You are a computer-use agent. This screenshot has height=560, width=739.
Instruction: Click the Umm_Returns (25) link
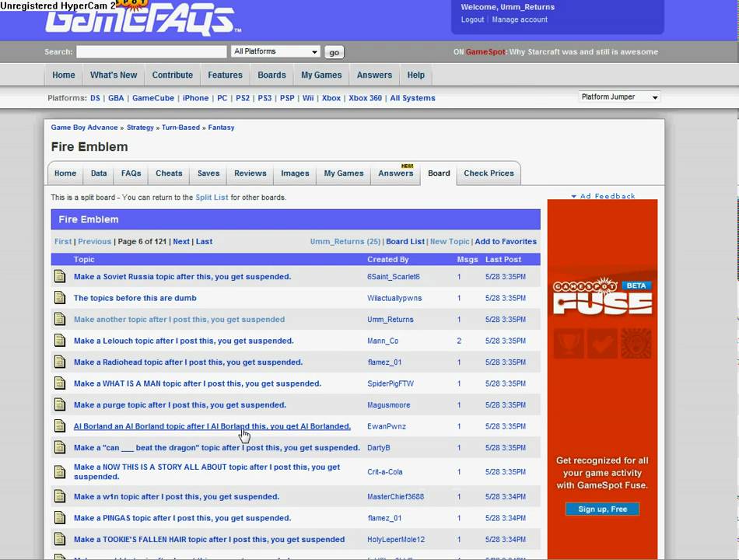tap(345, 241)
